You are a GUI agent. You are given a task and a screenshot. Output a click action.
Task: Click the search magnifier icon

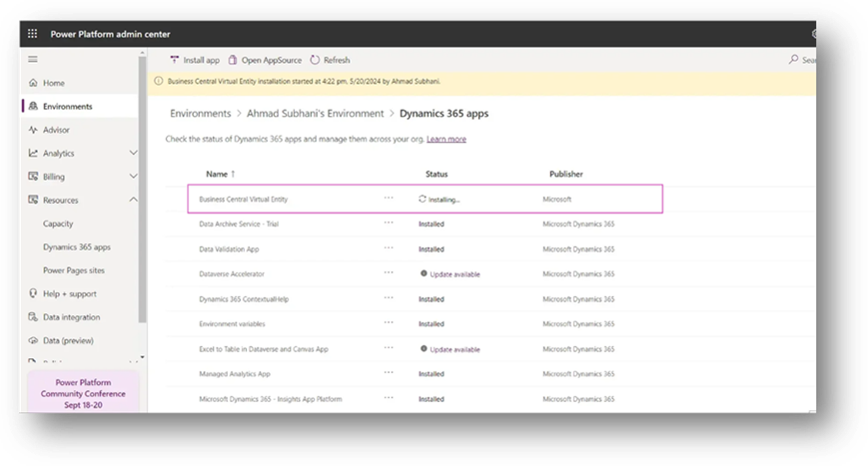(x=793, y=59)
